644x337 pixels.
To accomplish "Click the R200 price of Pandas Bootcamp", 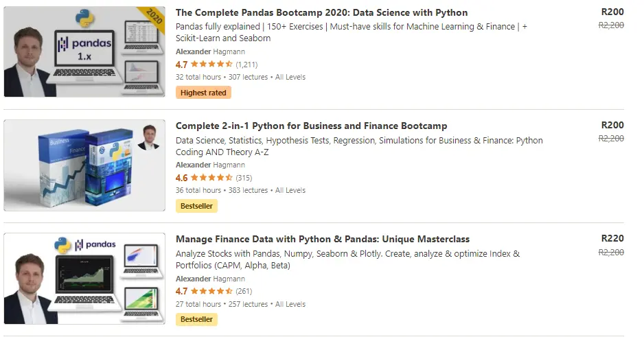I will [x=612, y=12].
